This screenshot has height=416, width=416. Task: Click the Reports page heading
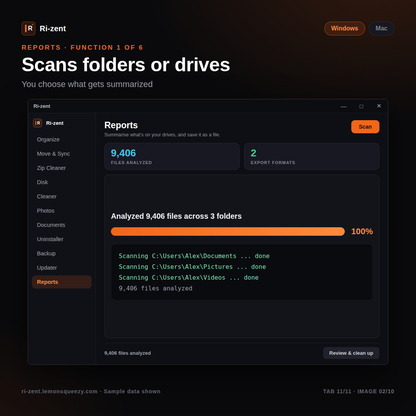click(x=121, y=125)
